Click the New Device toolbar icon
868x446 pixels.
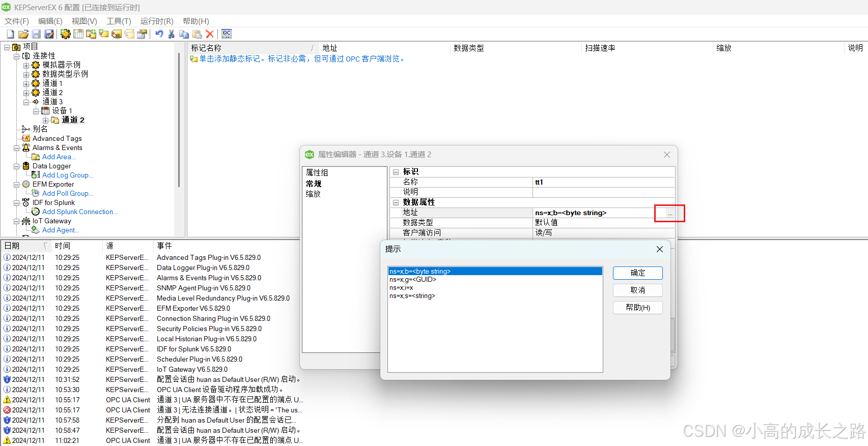[x=78, y=34]
